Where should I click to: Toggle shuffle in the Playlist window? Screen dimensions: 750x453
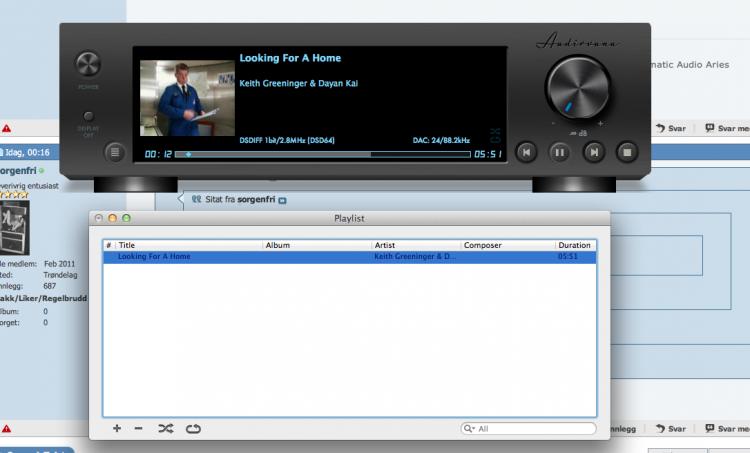coord(165,428)
